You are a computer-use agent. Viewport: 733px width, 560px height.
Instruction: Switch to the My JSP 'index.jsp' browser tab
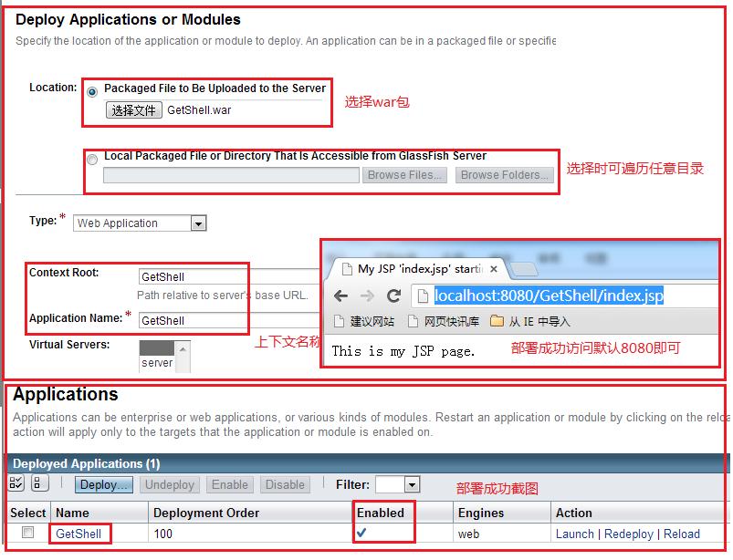coord(414,269)
